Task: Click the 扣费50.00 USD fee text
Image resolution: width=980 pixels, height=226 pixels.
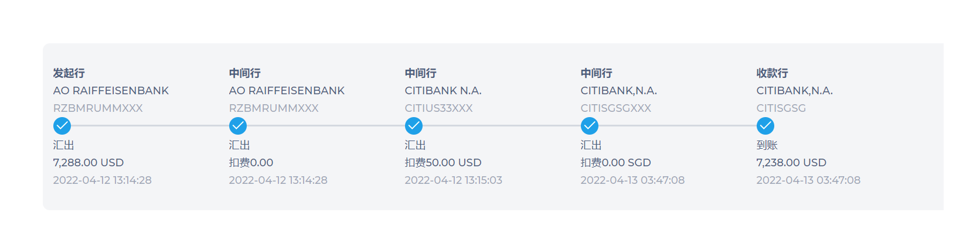Action: [x=443, y=163]
